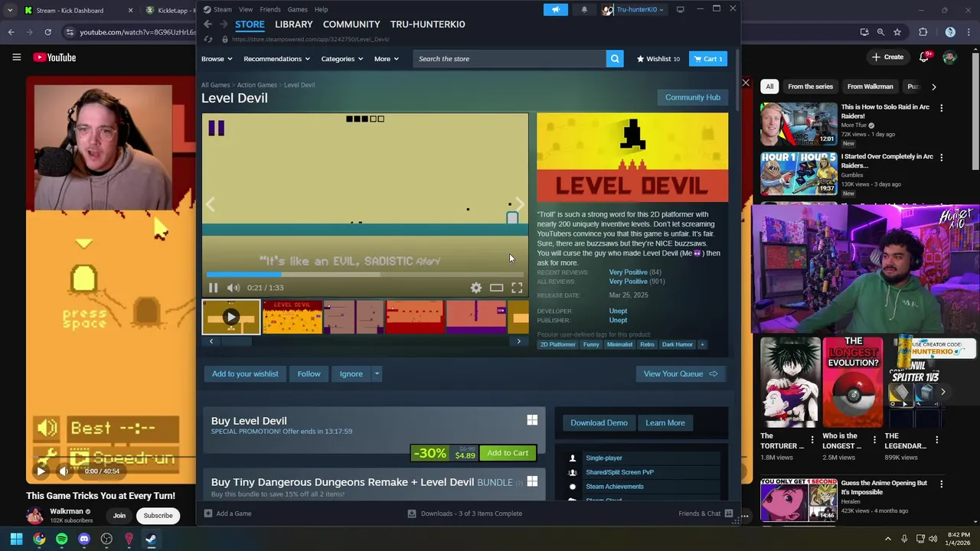Open Windows Start menu
Image resolution: width=980 pixels, height=551 pixels.
16,539
